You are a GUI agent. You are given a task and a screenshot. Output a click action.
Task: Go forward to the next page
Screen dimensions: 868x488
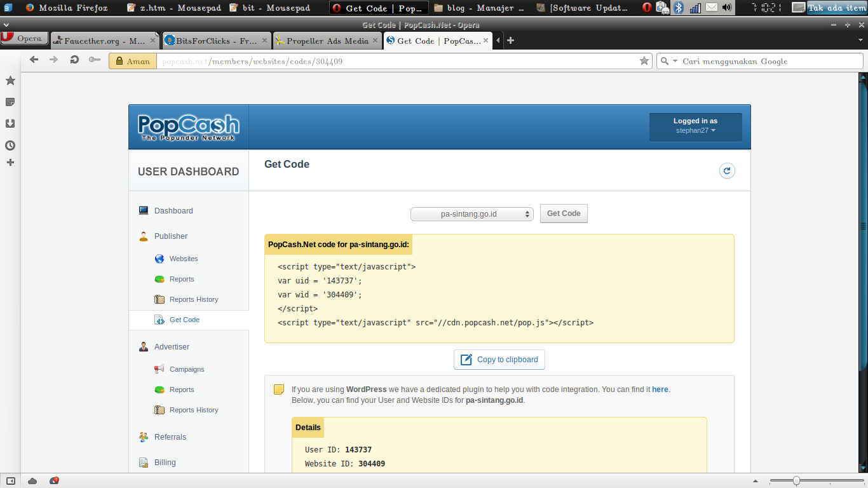click(54, 60)
